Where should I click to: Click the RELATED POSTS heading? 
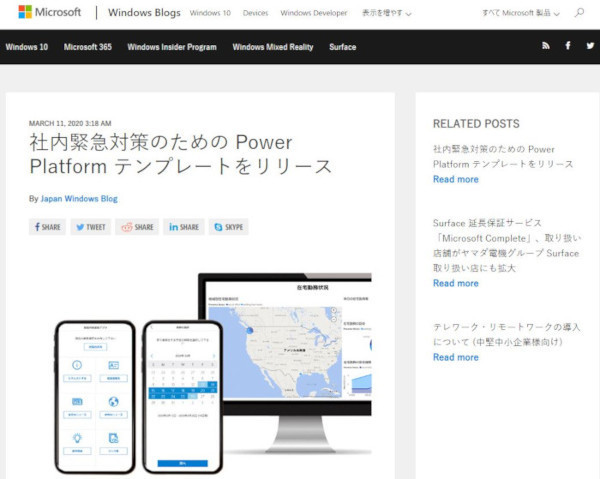(476, 124)
